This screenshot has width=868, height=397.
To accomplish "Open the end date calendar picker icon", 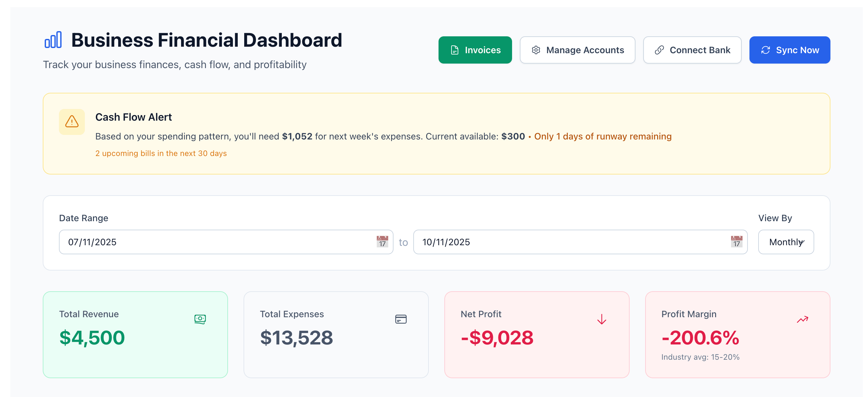I will (736, 242).
